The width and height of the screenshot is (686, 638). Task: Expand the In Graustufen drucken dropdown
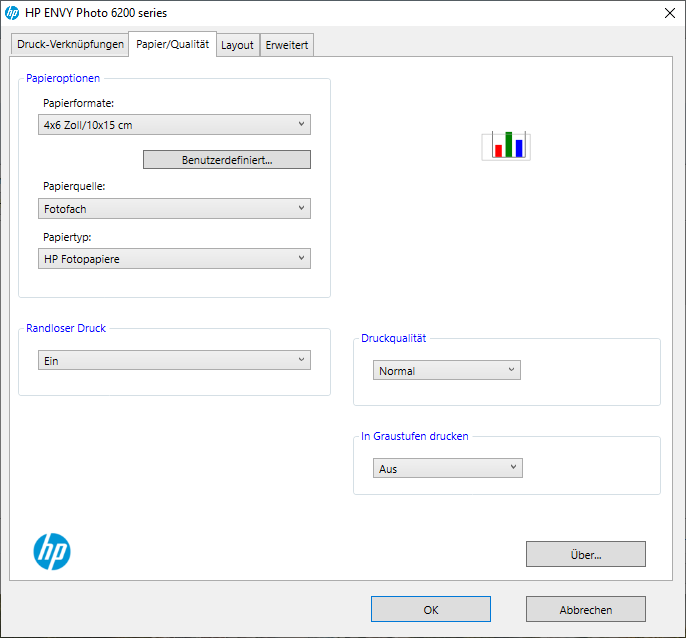tap(448, 468)
